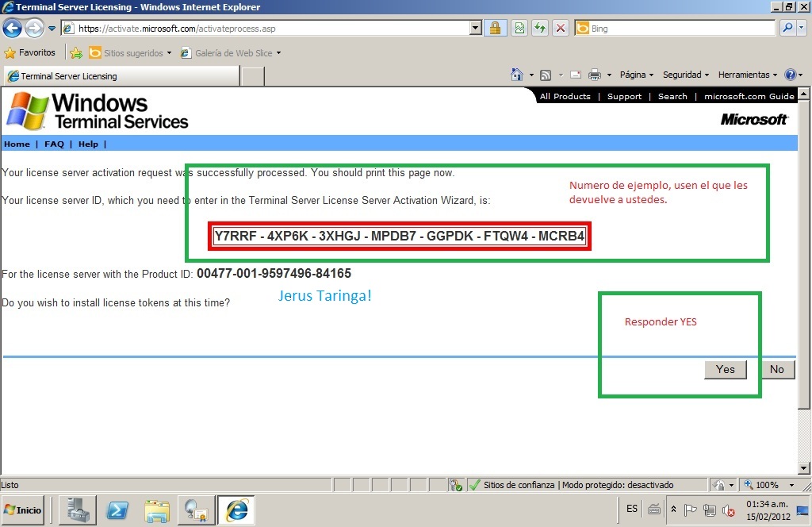The width and height of the screenshot is (812, 527).
Task: Click Add to Favorites bar icon
Action: coord(76,53)
